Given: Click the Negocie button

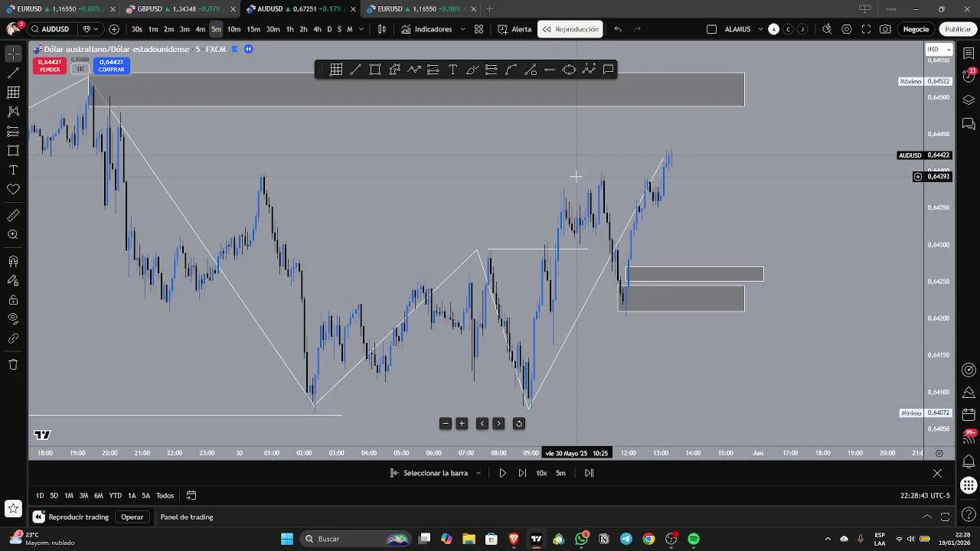Looking at the screenshot, I should point(916,29).
